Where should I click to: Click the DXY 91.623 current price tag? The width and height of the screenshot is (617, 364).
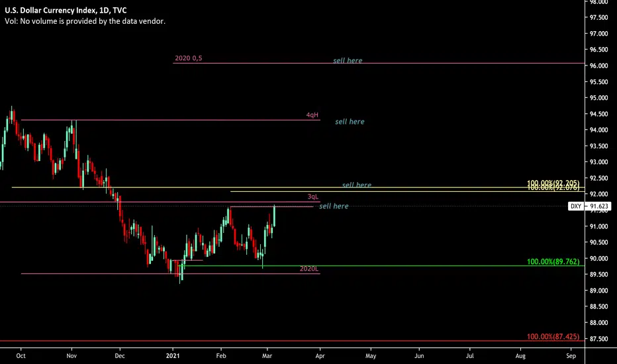(589, 206)
